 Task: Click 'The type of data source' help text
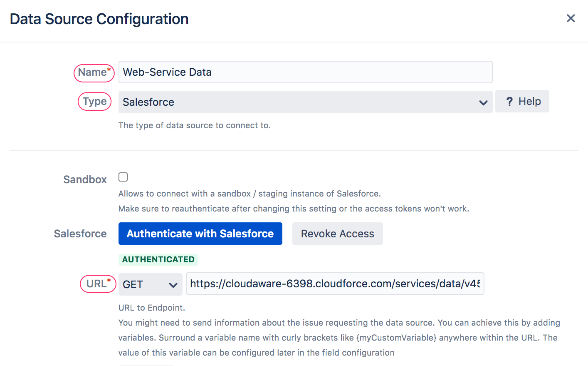(194, 125)
